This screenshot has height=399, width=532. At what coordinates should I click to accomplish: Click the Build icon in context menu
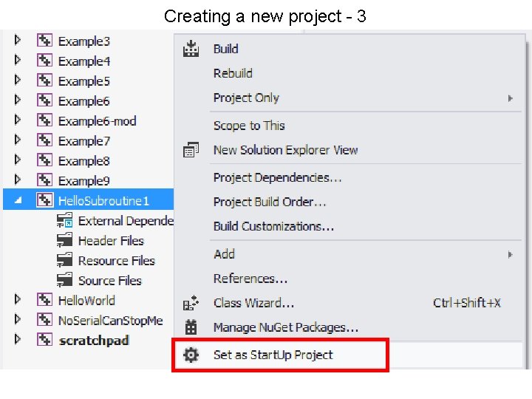pyautogui.click(x=191, y=49)
